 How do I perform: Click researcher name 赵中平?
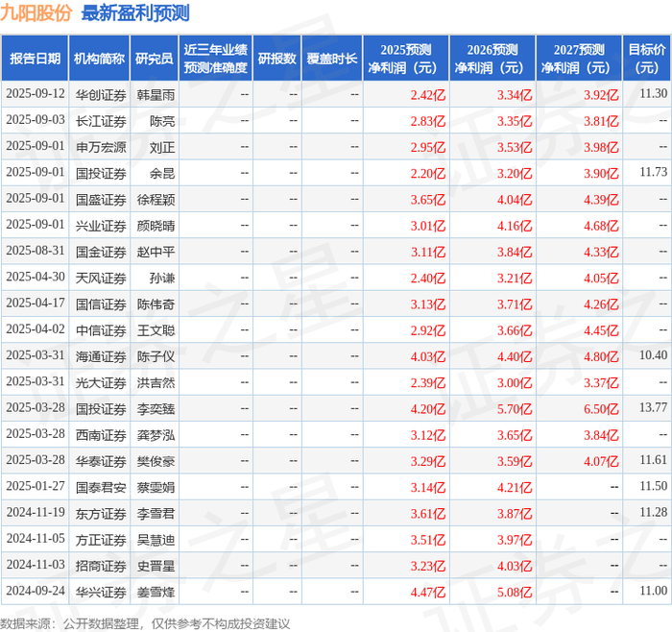click(x=156, y=252)
